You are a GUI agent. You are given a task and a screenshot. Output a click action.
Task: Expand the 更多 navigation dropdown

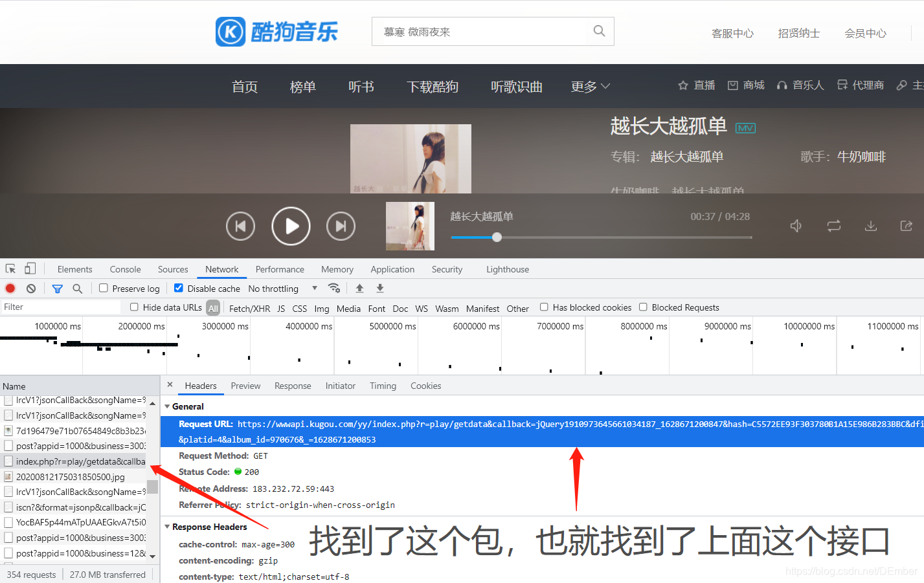pyautogui.click(x=590, y=86)
